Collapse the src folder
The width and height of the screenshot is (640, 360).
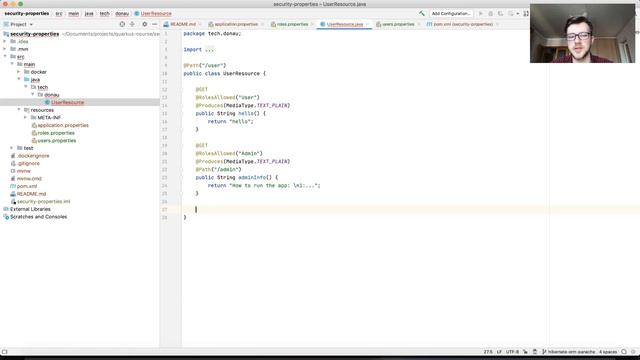[5, 56]
